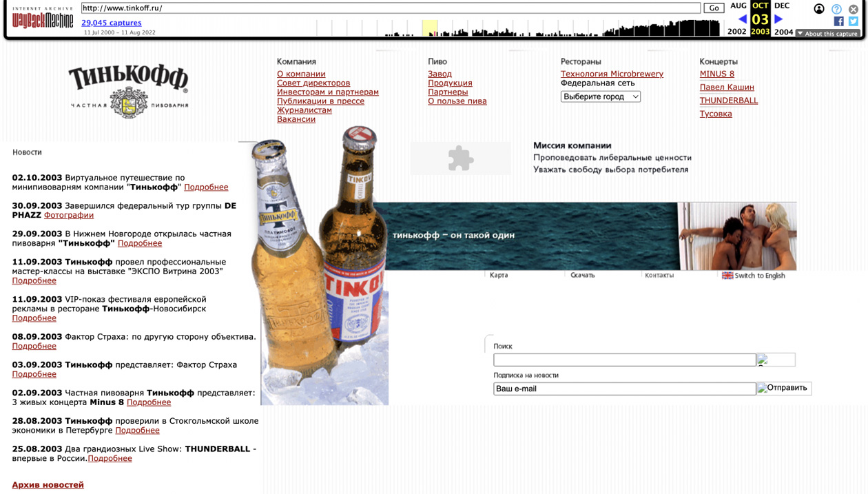Image resolution: width=868 pixels, height=494 pixels.
Task: Open Подробнее for Новосибирск VIP-показ news
Action: coord(34,318)
